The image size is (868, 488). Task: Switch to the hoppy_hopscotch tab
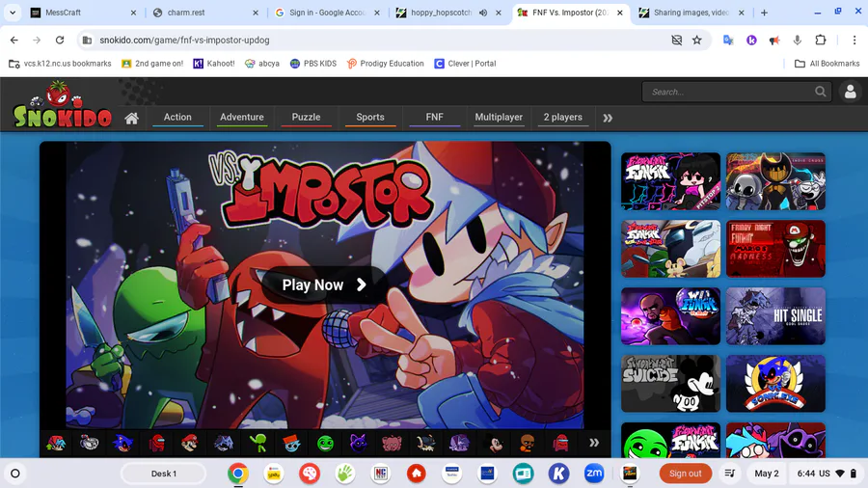tap(441, 13)
